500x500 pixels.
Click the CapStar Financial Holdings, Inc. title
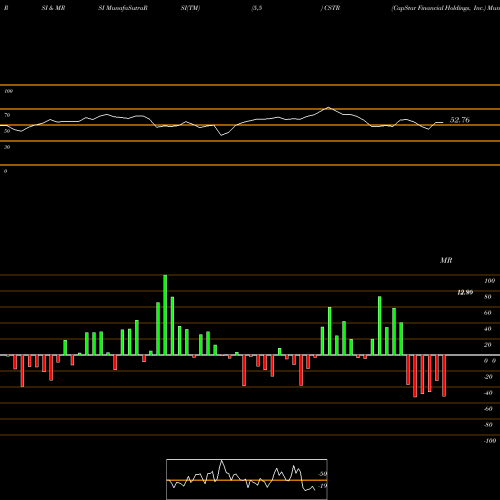(x=439, y=8)
